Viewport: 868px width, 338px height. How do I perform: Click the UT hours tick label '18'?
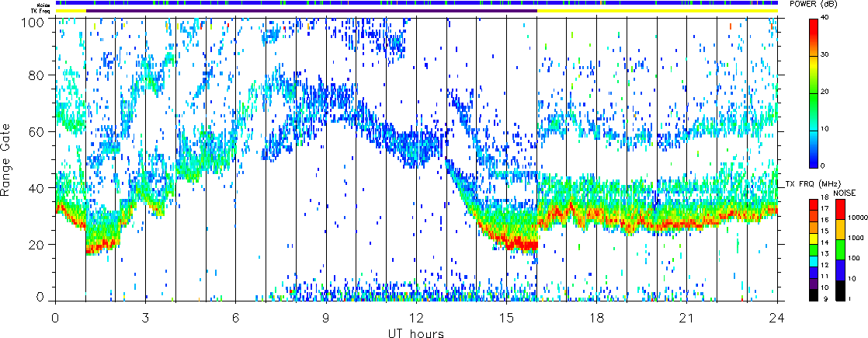[x=597, y=318]
